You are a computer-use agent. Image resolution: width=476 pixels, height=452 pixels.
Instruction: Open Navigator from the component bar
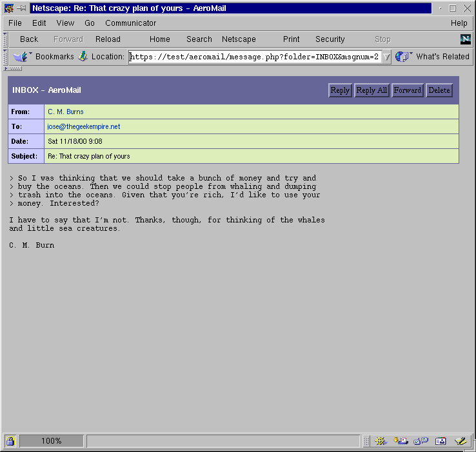click(381, 441)
